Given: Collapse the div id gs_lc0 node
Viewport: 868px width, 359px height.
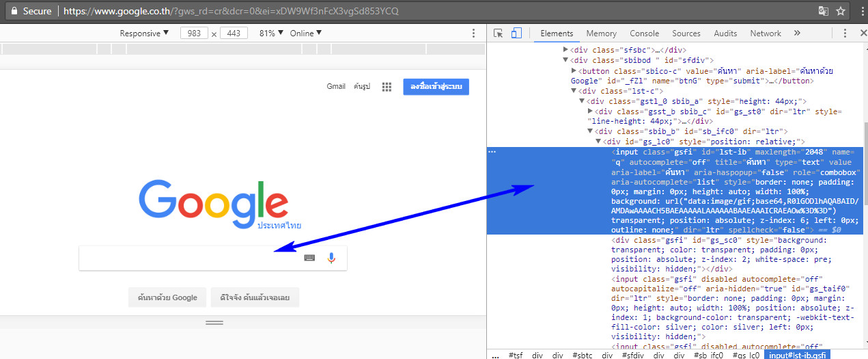Looking at the screenshot, I should (x=598, y=142).
